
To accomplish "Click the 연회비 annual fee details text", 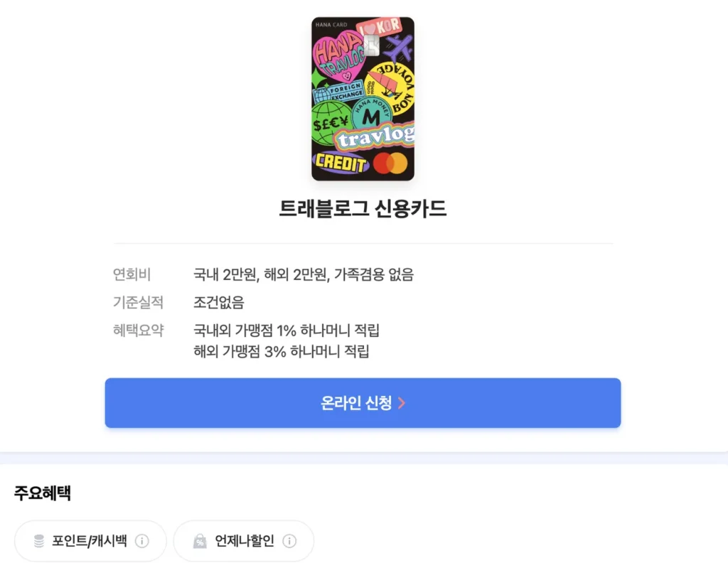I will [x=303, y=274].
